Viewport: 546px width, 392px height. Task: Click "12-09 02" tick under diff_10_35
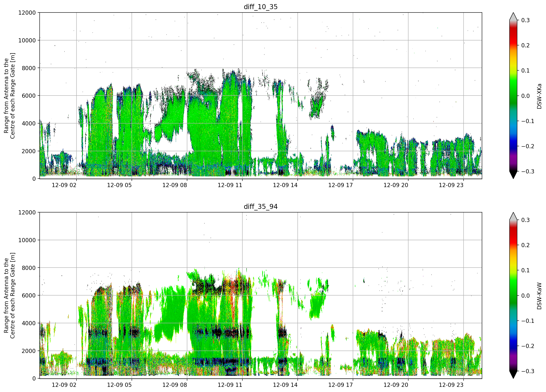(64, 185)
